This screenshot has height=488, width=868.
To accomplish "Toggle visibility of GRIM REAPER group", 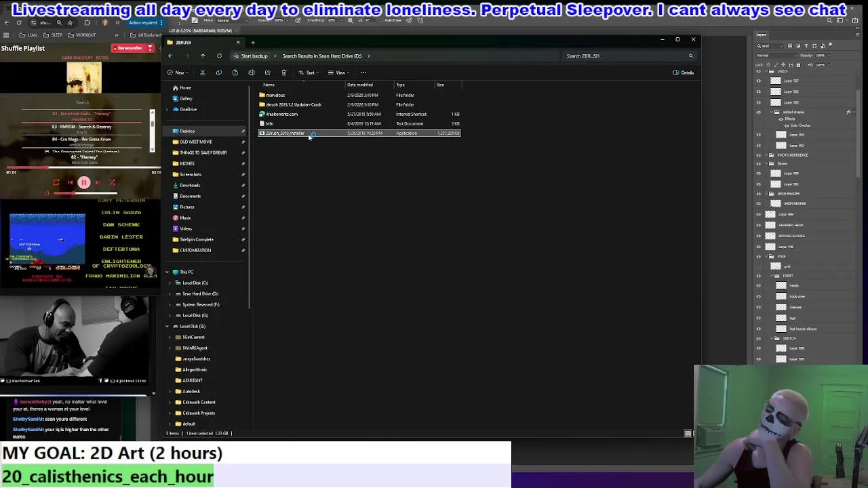I will pyautogui.click(x=759, y=194).
